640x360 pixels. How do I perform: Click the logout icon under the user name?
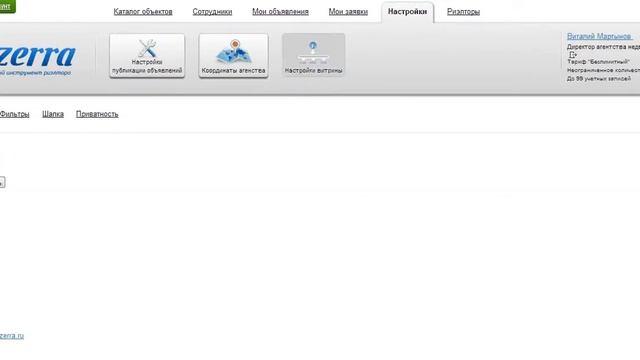[x=573, y=54]
